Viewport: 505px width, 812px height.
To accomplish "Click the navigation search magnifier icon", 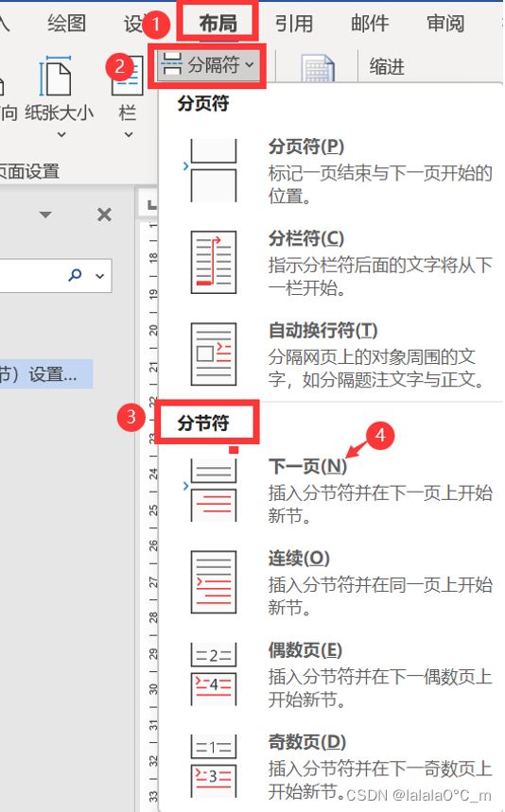I will click(75, 274).
